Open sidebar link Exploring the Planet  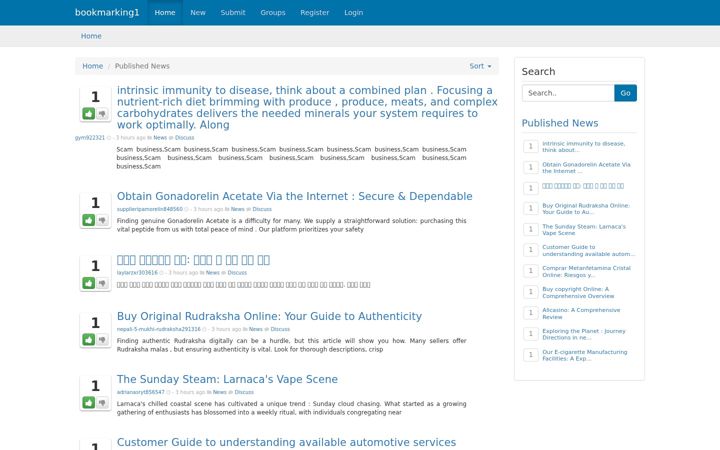pyautogui.click(x=584, y=334)
